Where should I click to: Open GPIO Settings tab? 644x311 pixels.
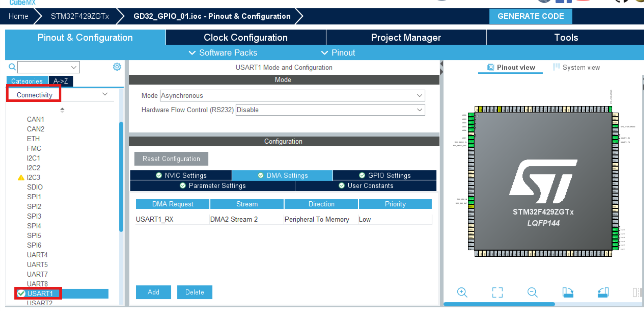[x=385, y=175]
